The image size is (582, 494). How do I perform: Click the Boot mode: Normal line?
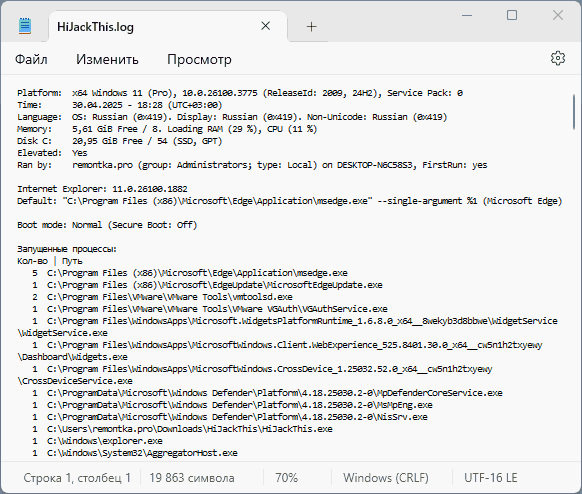[107, 225]
